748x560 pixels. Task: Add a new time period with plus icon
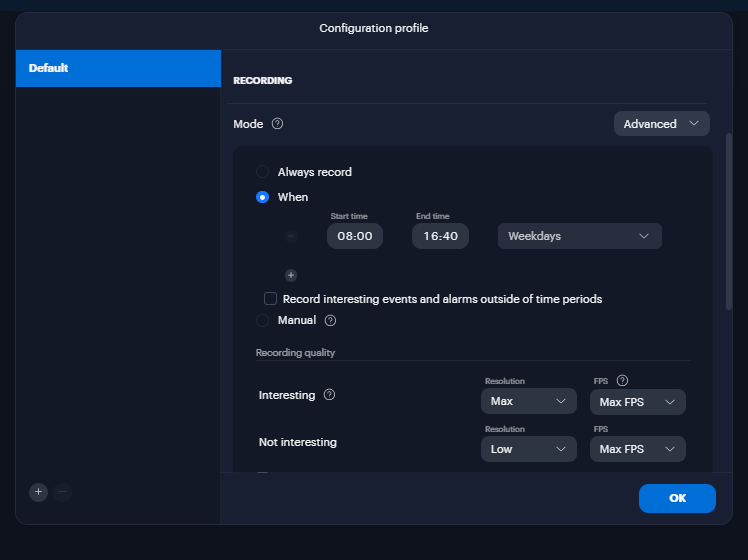click(x=291, y=275)
